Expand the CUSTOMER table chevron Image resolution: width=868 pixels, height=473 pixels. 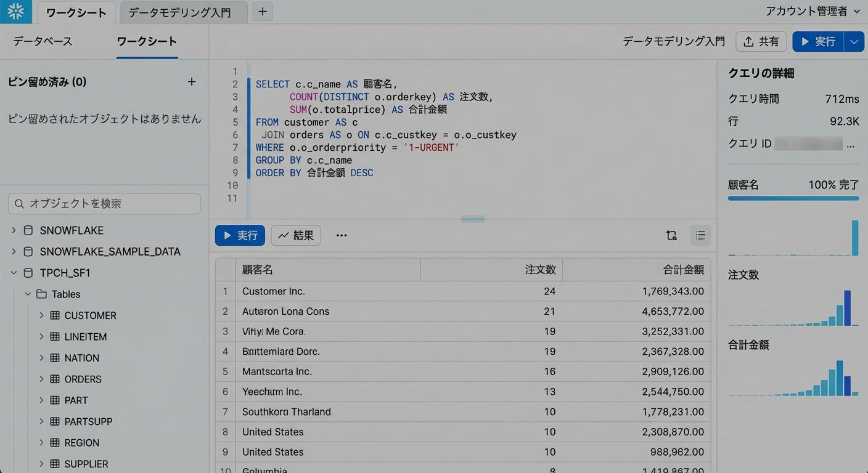(41, 315)
